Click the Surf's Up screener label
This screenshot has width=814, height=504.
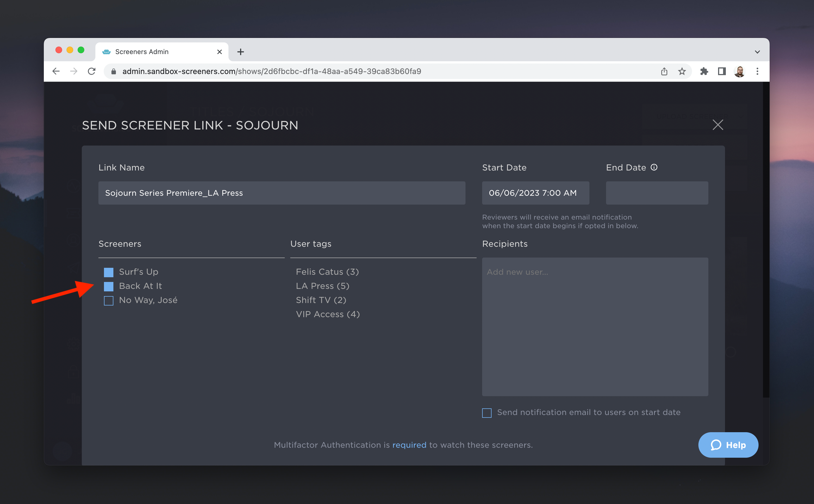pyautogui.click(x=139, y=272)
